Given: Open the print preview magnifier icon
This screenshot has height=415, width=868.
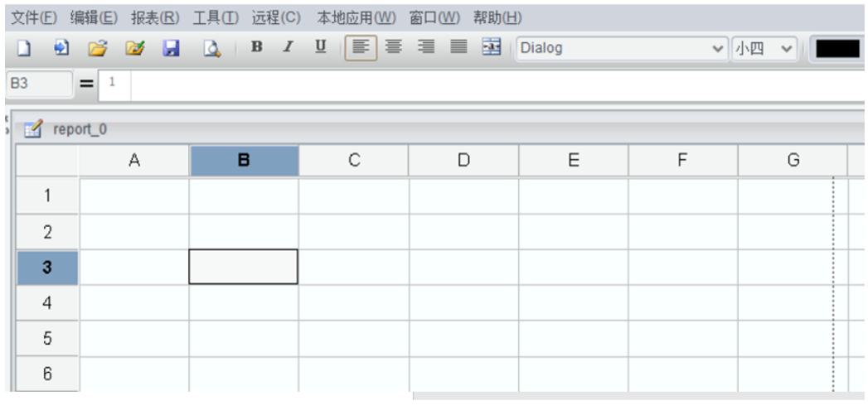Looking at the screenshot, I should (x=213, y=49).
